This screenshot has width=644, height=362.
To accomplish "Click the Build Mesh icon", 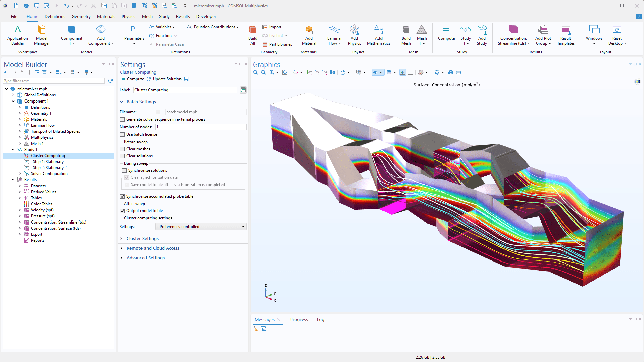I will click(406, 35).
